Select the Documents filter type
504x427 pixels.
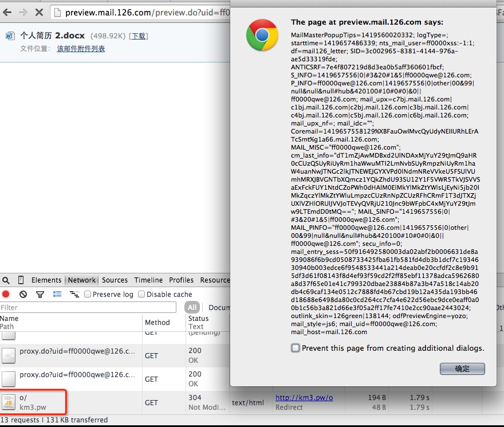(x=219, y=307)
